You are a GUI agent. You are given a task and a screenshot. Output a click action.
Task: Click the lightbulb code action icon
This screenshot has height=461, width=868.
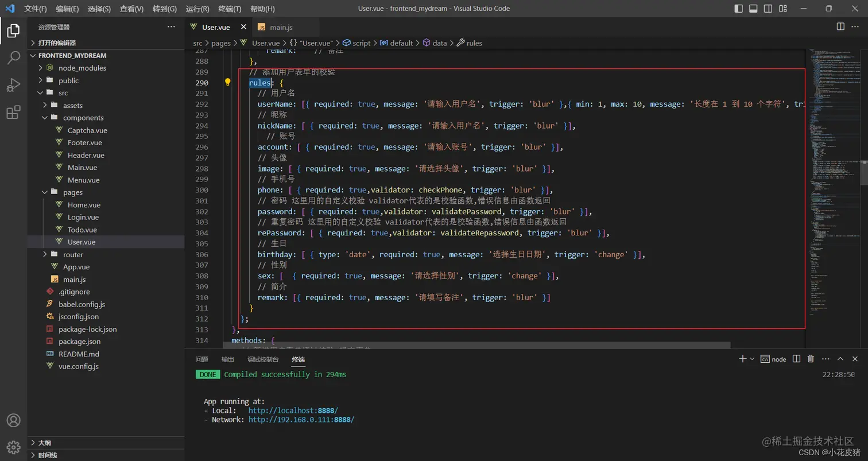[x=227, y=83]
